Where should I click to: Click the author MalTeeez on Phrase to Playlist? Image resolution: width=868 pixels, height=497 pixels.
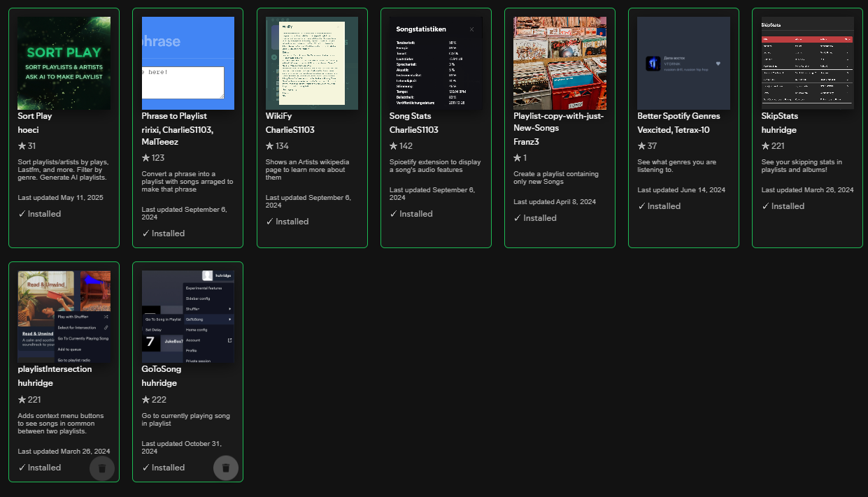pyautogui.click(x=160, y=142)
